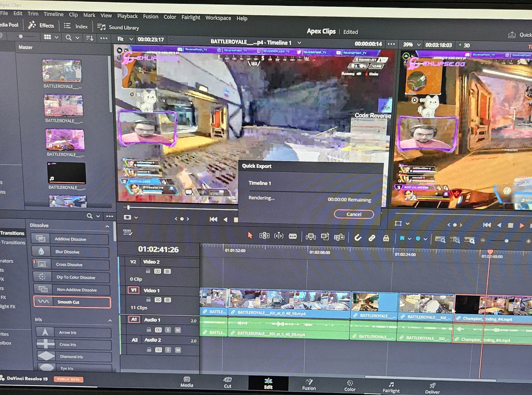Click the Overwrite Clip toolbar icon
The height and width of the screenshot is (395, 532).
pyautogui.click(x=325, y=237)
